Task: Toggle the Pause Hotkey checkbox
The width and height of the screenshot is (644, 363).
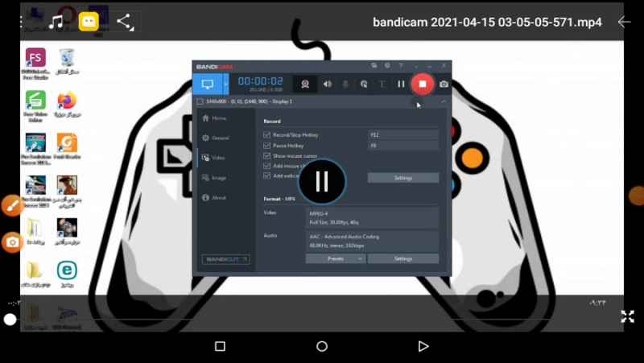Action: (x=267, y=146)
